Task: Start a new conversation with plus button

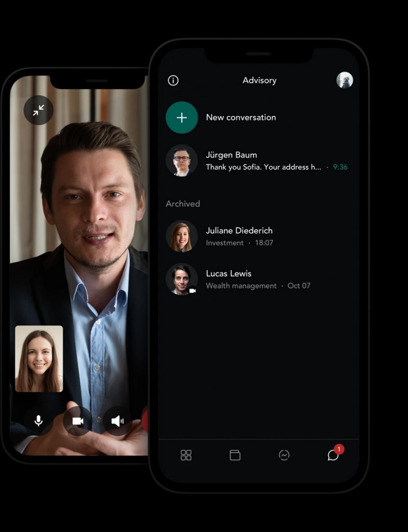Action: [182, 117]
